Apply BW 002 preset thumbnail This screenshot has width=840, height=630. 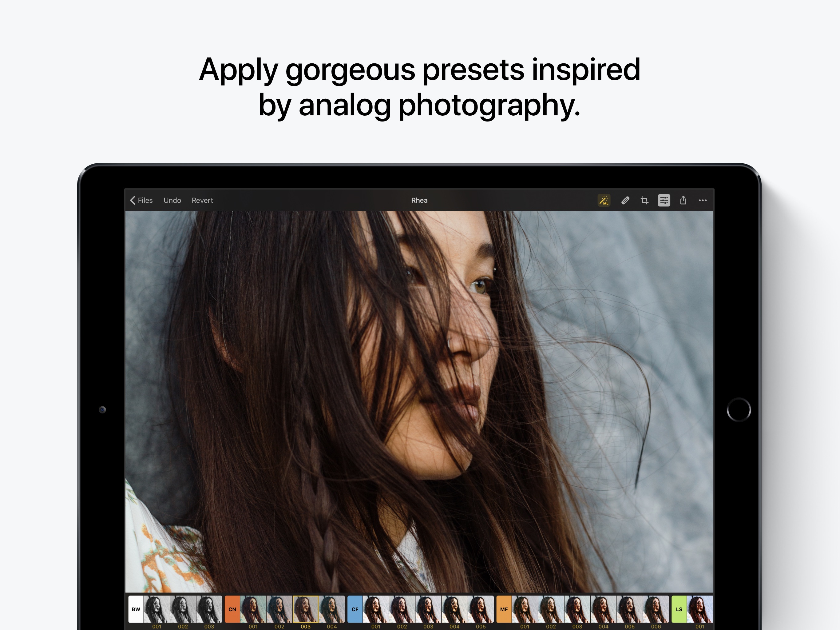pos(183,609)
